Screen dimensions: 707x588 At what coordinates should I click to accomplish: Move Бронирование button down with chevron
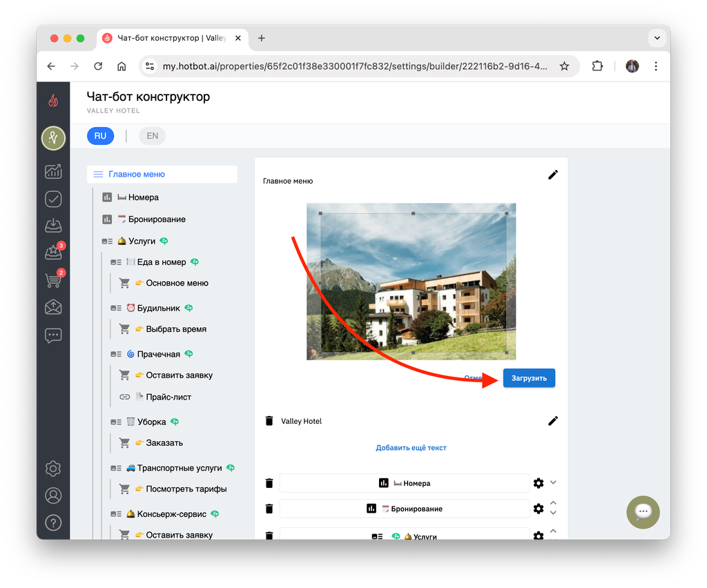pyautogui.click(x=553, y=513)
